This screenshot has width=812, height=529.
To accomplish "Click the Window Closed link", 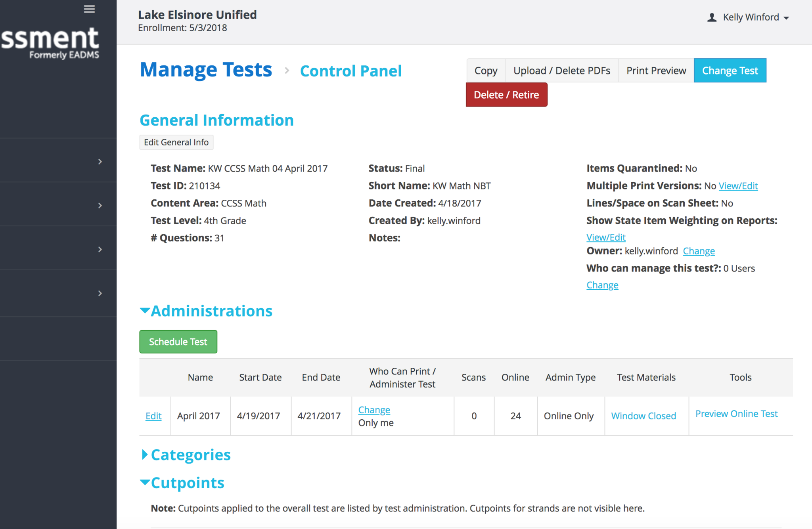I will 643,416.
